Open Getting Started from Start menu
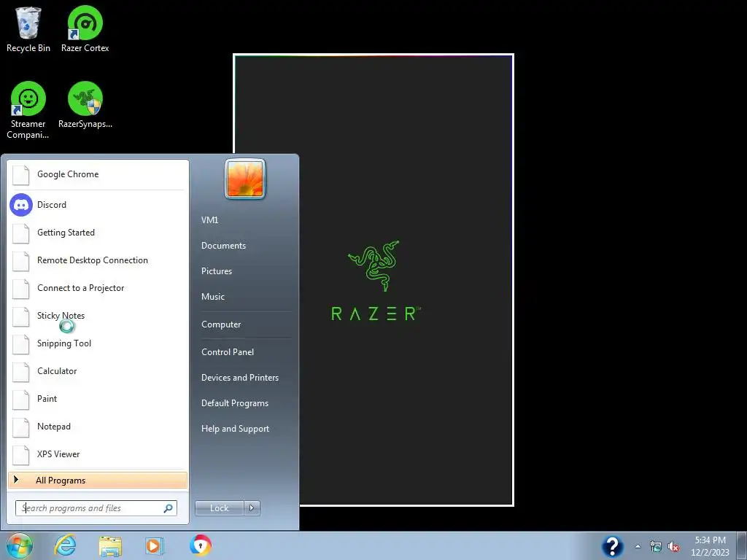The width and height of the screenshot is (747, 560). pos(98,233)
